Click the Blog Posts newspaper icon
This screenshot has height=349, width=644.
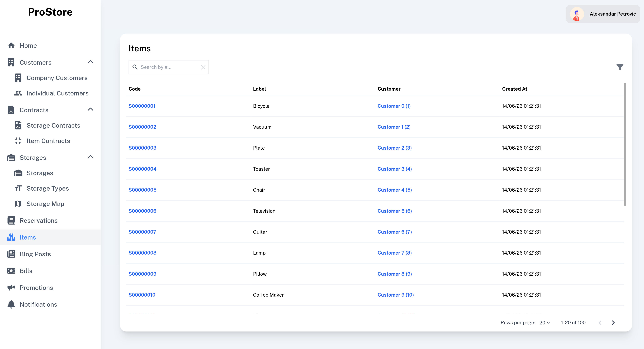[x=11, y=254]
